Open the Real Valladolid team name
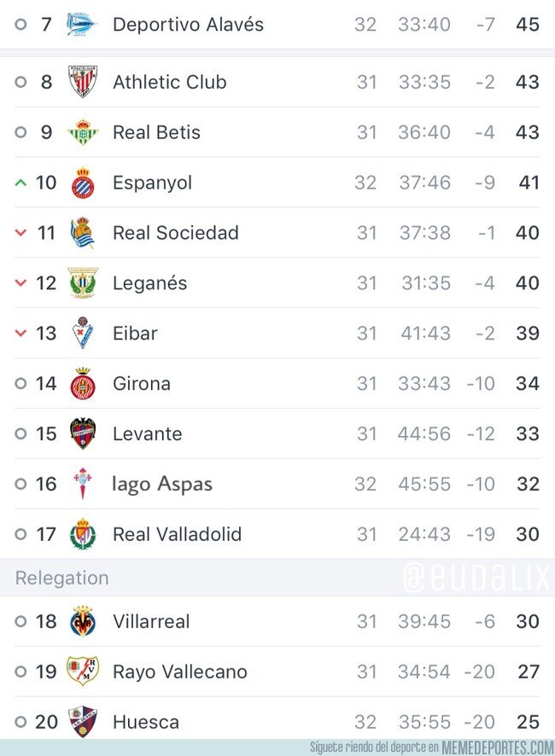The width and height of the screenshot is (555, 756). click(177, 534)
